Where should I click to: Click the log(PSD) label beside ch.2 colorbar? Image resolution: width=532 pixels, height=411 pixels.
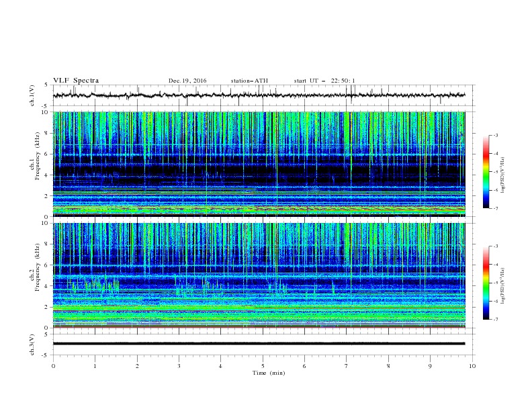point(502,286)
